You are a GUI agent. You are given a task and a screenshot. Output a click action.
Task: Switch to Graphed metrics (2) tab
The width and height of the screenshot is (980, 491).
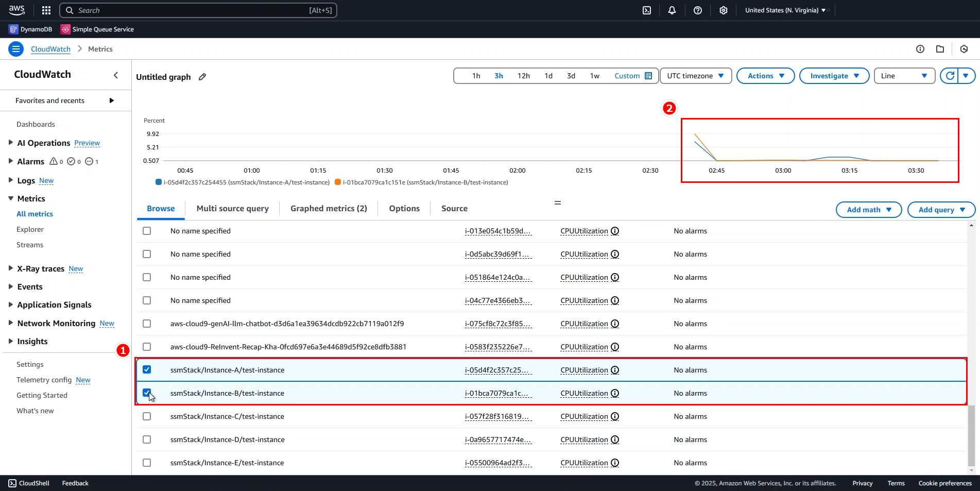pos(329,209)
